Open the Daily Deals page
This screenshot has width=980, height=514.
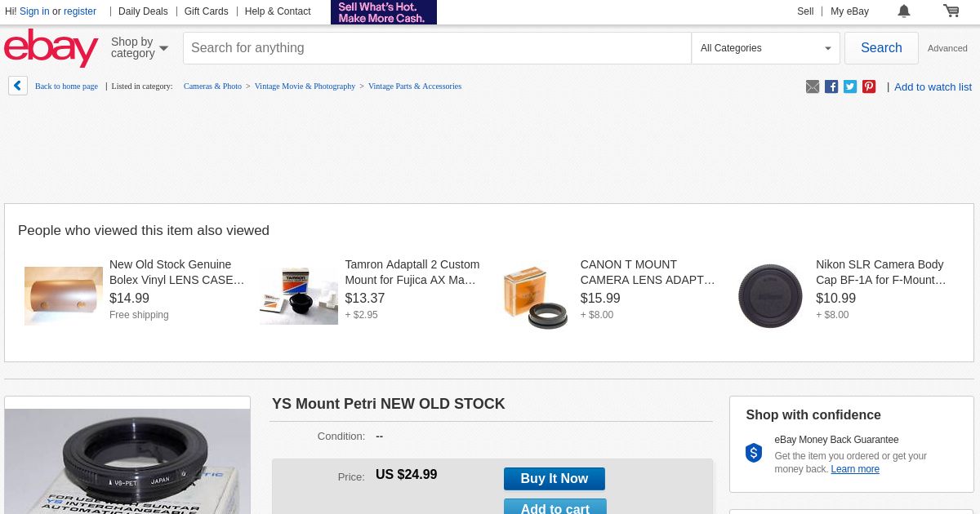[x=143, y=11]
